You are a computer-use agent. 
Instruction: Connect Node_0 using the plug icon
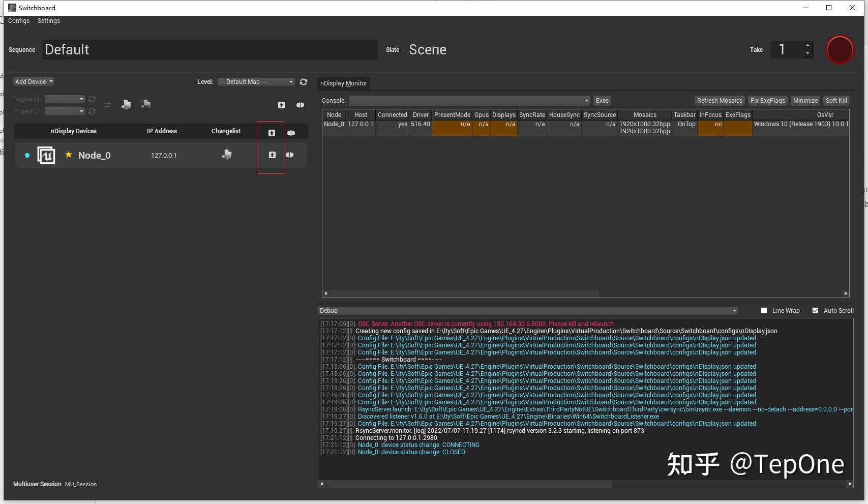click(x=290, y=155)
